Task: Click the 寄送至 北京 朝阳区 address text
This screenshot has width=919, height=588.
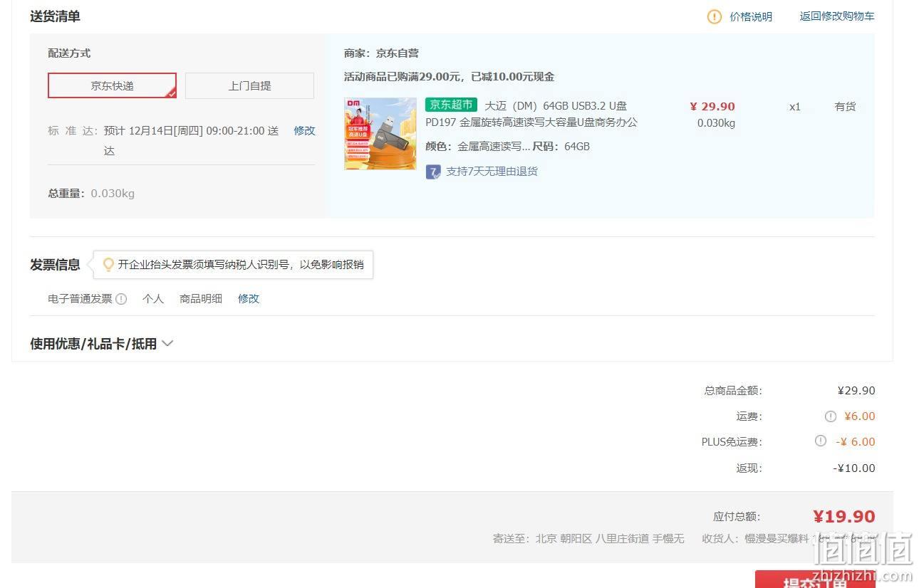Action: (588, 538)
